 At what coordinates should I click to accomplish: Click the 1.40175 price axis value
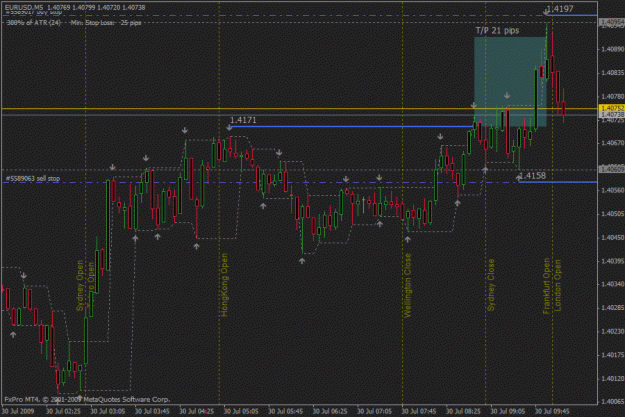pos(613,354)
